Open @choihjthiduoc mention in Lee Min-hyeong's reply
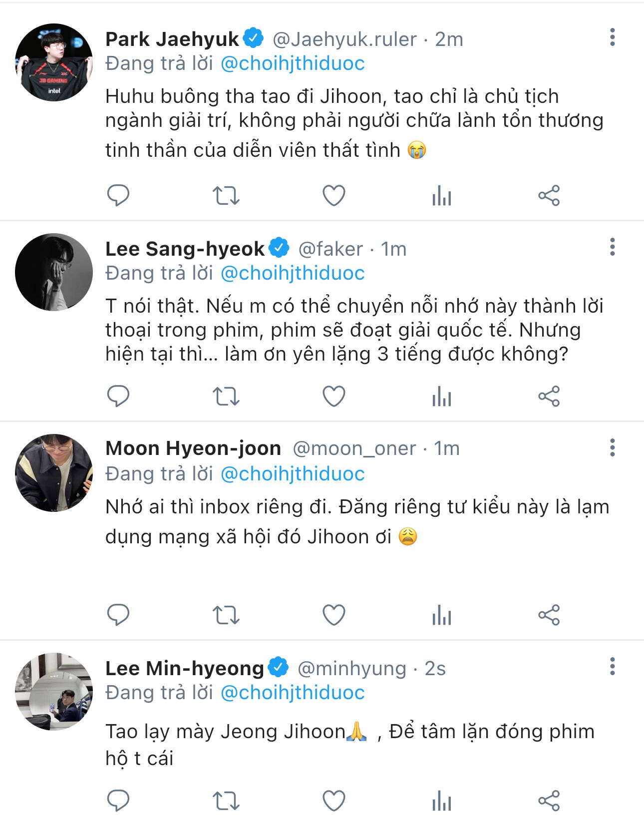The width and height of the screenshot is (644, 823). [x=293, y=693]
